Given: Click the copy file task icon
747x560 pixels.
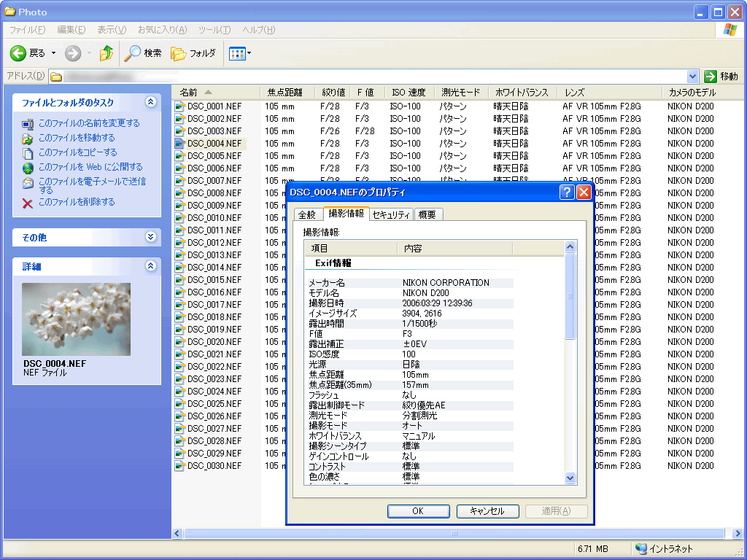Looking at the screenshot, I should point(28,153).
